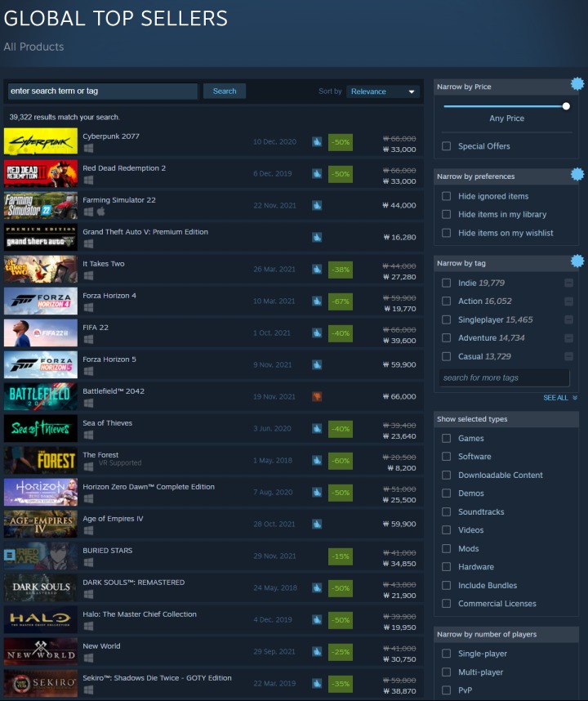Click the mixed review icon for Battlefield 2042
Screen dimensions: 588x701
click(317, 396)
